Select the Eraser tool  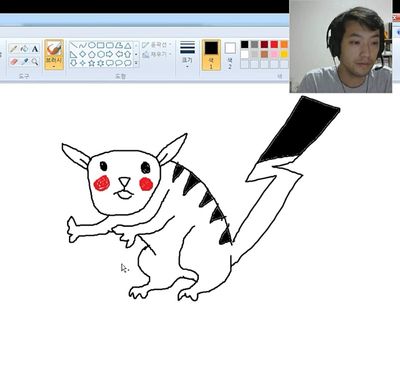pyautogui.click(x=13, y=61)
